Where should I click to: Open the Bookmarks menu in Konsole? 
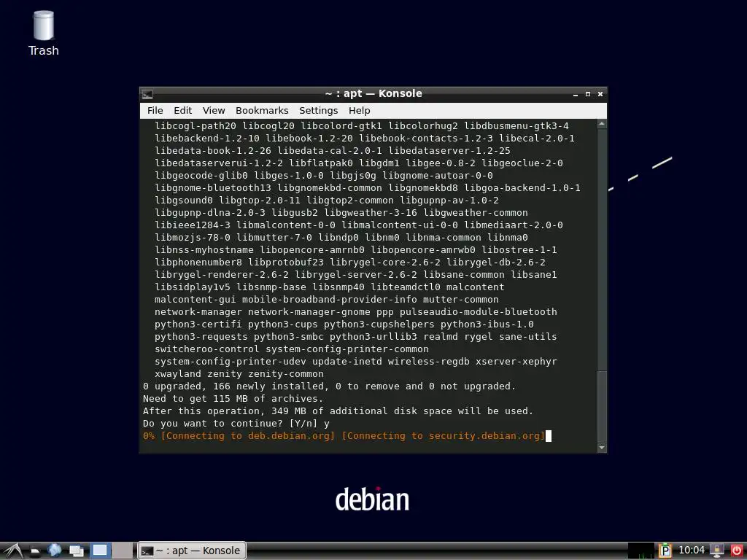(x=262, y=111)
